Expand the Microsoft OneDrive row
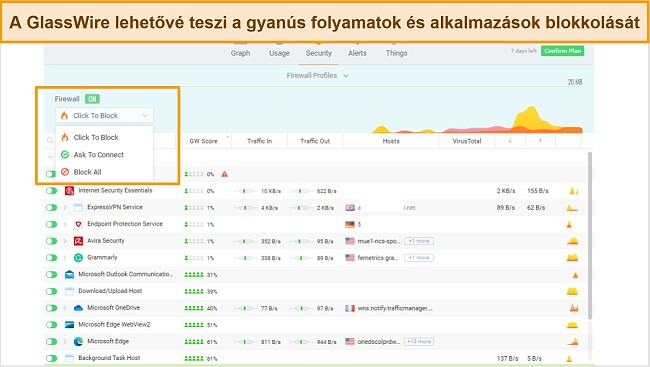 point(65,308)
